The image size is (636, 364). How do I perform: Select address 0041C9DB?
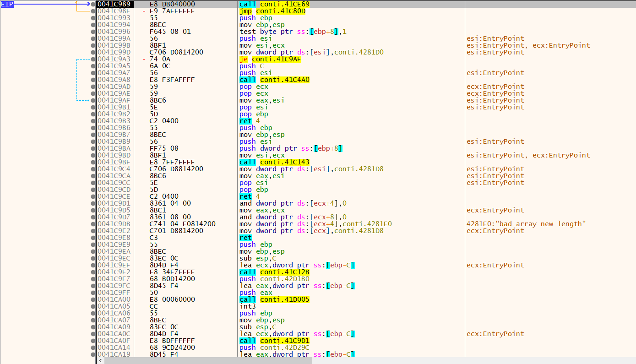[x=114, y=224]
